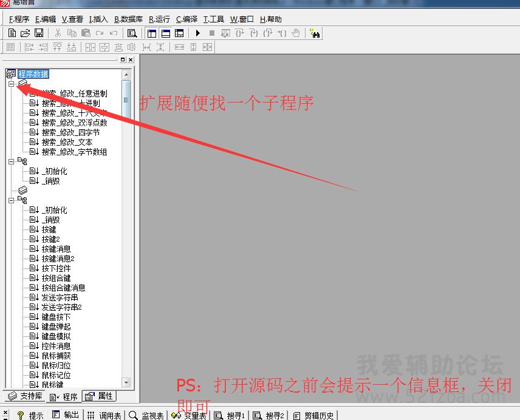Open the 变量表 bottom tab

click(189, 415)
